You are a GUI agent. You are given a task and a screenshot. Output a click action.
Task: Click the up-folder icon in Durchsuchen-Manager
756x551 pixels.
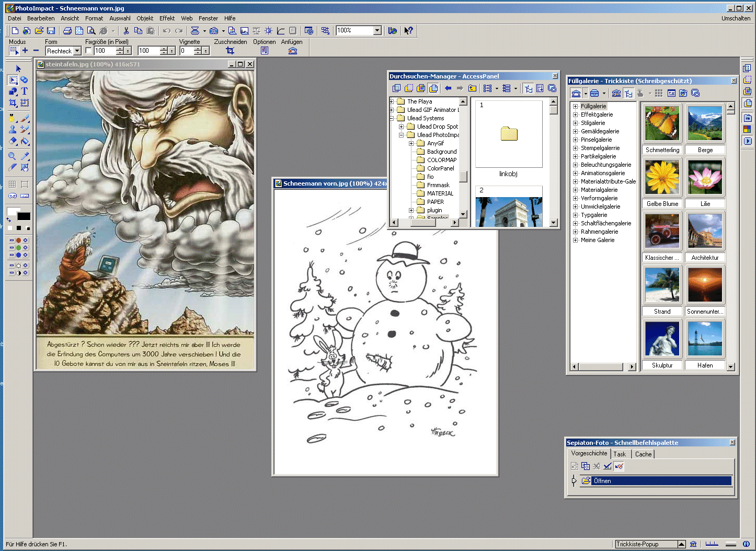tap(473, 88)
